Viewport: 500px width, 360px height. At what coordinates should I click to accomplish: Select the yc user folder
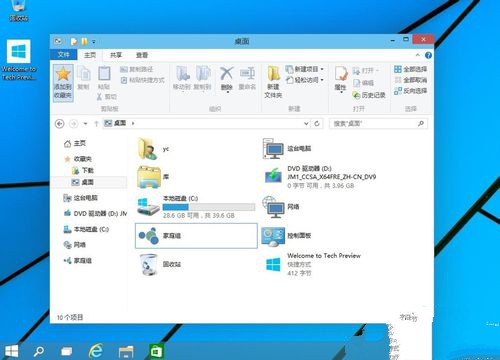point(154,149)
